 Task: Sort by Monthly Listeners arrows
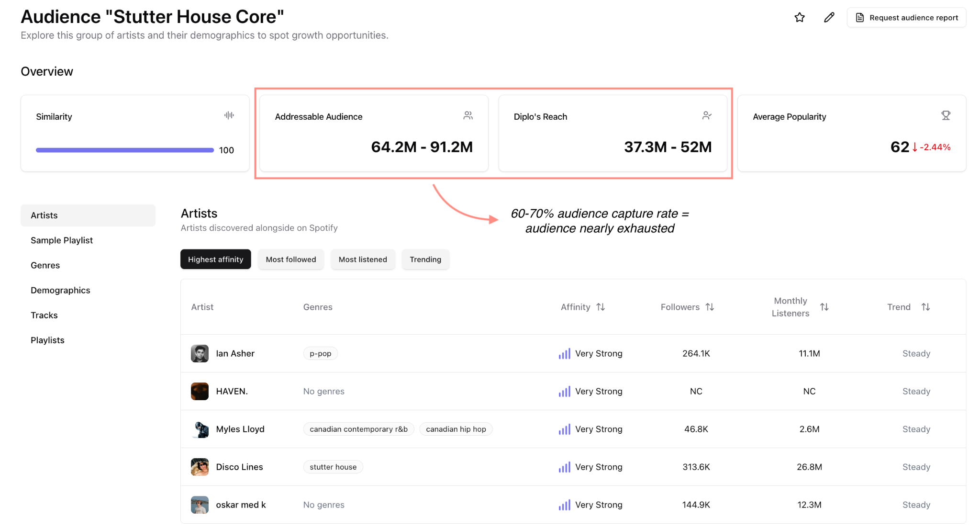point(824,307)
